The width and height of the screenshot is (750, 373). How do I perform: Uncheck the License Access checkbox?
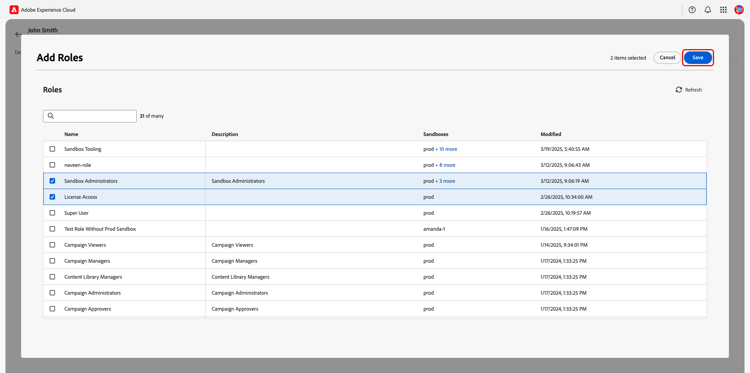click(53, 197)
